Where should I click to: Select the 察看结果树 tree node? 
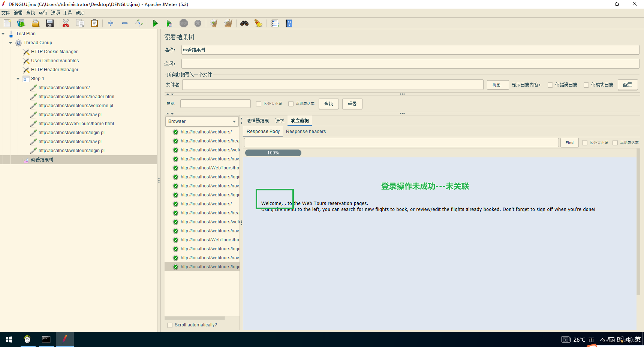(x=42, y=160)
